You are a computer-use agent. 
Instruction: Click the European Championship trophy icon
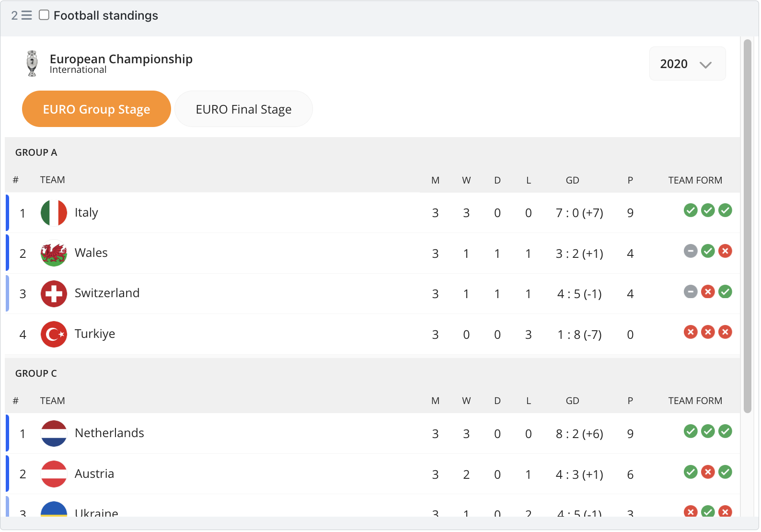[32, 63]
